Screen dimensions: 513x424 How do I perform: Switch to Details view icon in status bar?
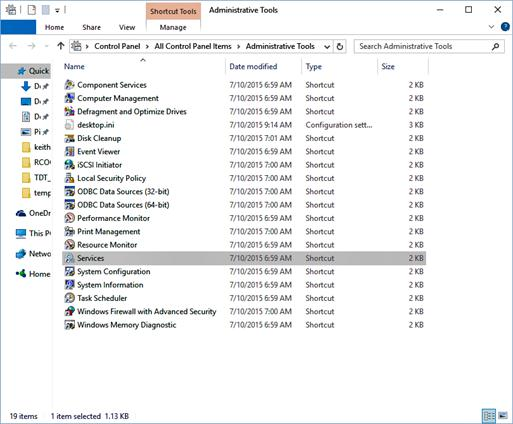coord(489,416)
